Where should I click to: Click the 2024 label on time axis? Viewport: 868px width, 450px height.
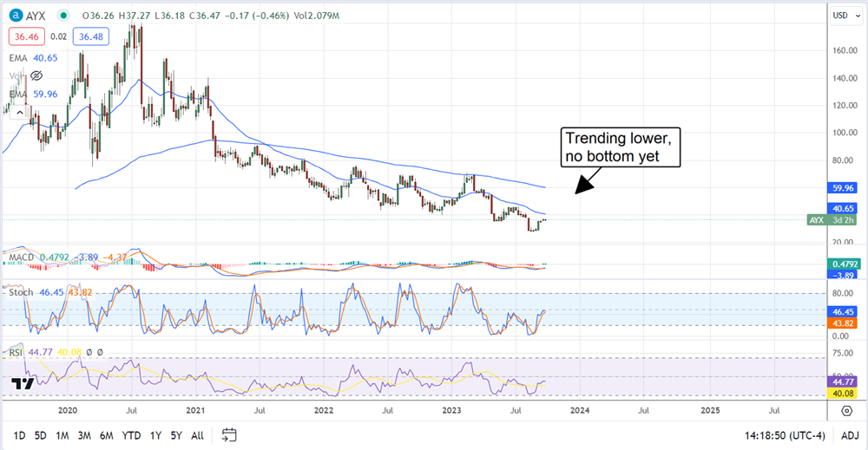click(x=580, y=411)
